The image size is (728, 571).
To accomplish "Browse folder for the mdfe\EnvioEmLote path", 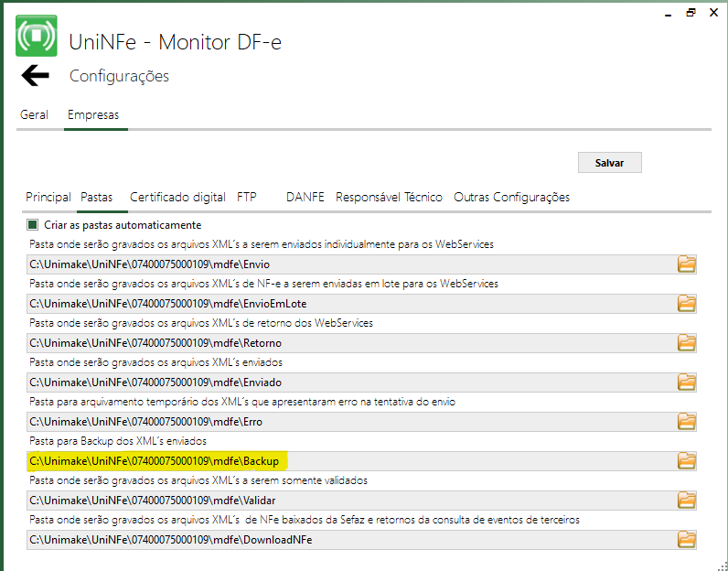I will (686, 304).
